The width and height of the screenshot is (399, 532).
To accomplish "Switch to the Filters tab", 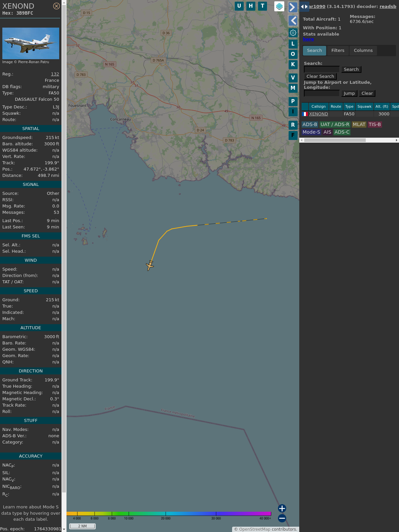I will [338, 51].
